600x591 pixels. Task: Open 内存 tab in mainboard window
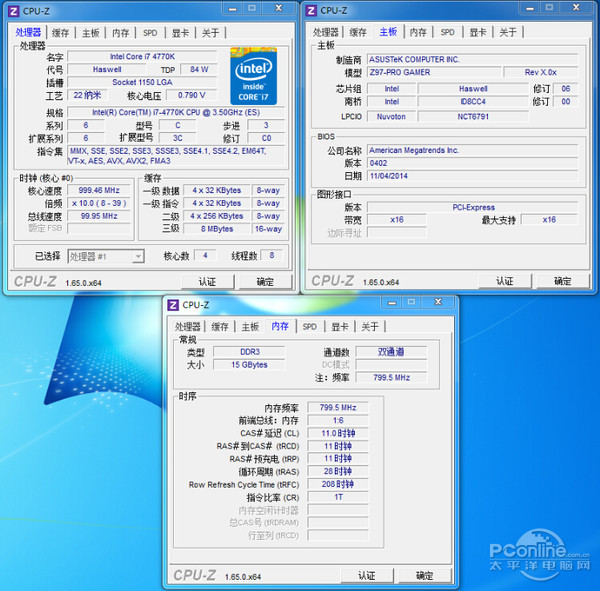click(x=418, y=32)
